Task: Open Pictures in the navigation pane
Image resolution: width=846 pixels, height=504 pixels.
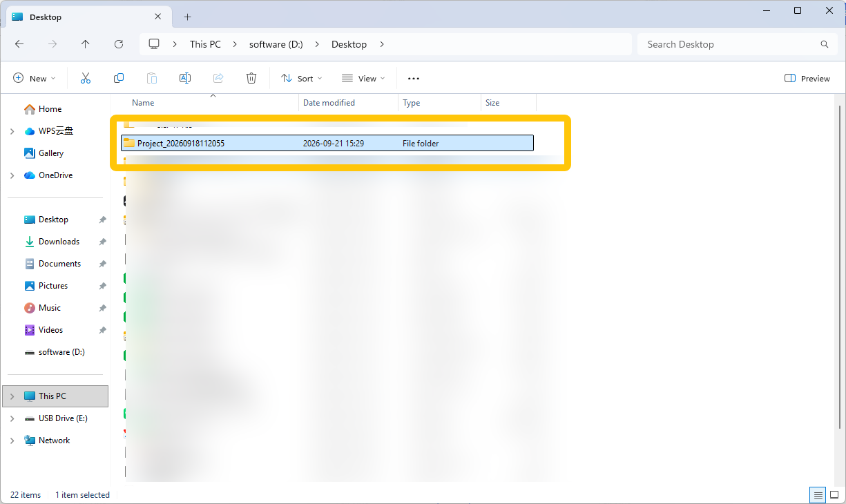Action: coord(46,286)
